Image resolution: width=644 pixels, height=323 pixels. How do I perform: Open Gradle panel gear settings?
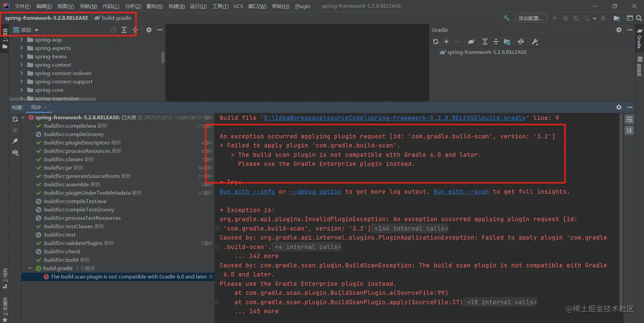click(619, 30)
